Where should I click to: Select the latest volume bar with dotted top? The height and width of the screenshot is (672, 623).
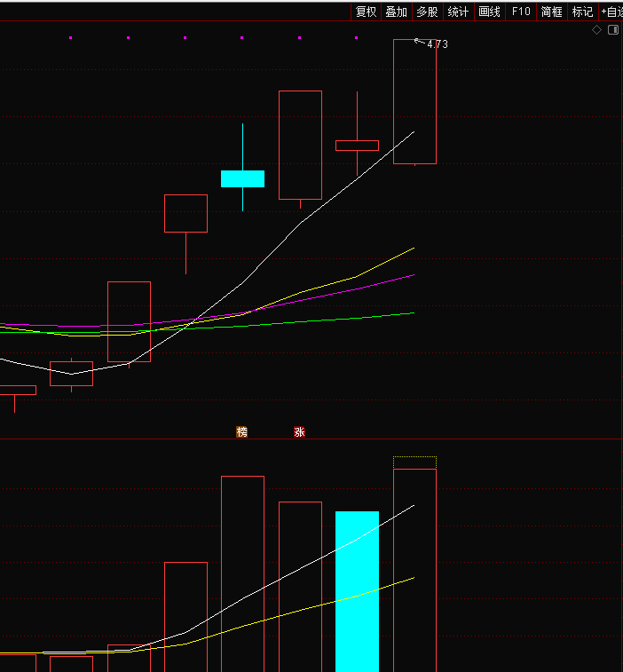coord(414,568)
